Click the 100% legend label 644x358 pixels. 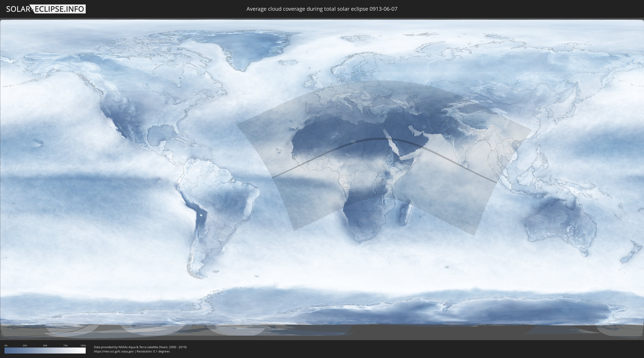83,345
